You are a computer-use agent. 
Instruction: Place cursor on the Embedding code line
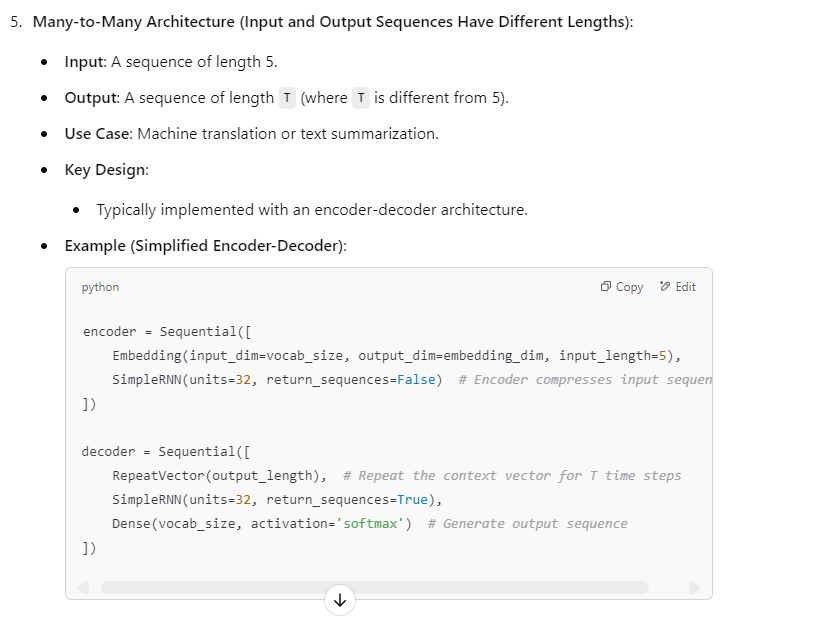(396, 355)
